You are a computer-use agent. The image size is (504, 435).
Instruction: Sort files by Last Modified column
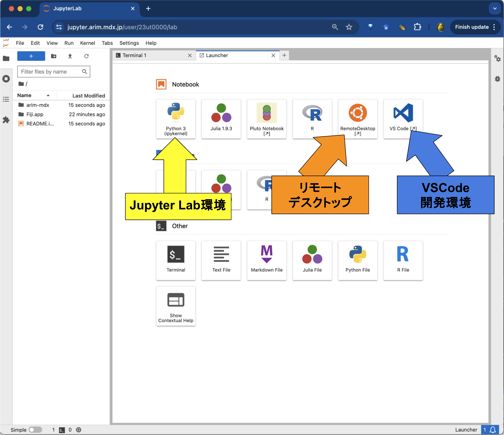83,95
